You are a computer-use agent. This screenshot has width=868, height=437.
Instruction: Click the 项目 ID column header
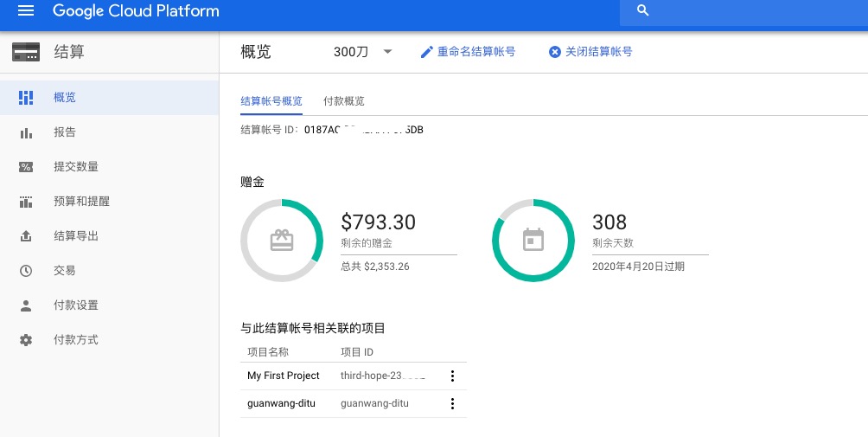[357, 352]
